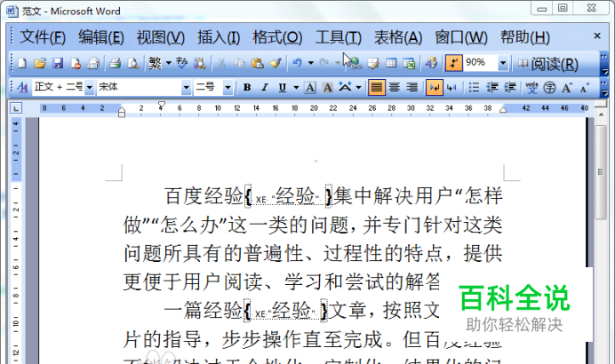The width and height of the screenshot is (615, 364).
Task: Click the ruler tab-type selector L
Action: point(16,108)
